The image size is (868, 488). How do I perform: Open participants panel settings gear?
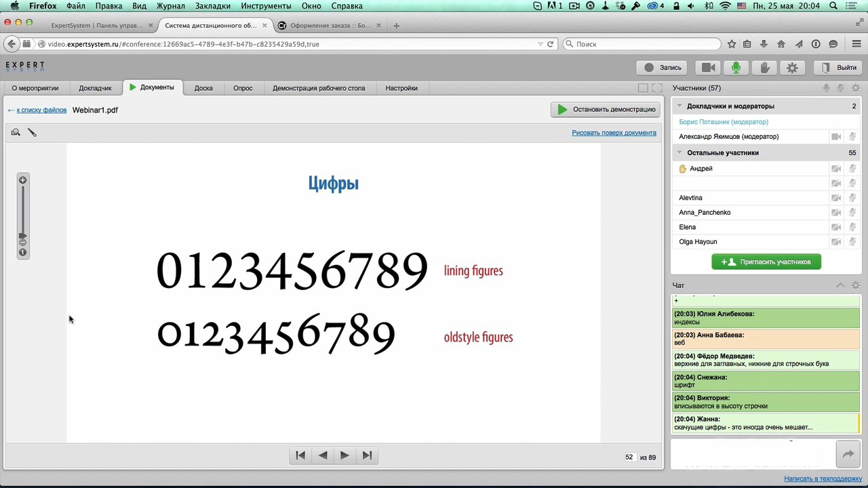tap(856, 88)
